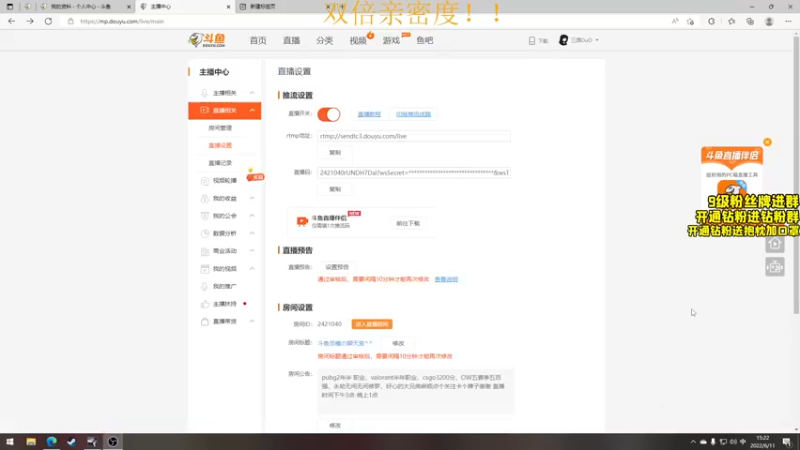Close the floating 斗鱼直播伴侣 ad
This screenshot has width=800, height=450.
click(767, 142)
